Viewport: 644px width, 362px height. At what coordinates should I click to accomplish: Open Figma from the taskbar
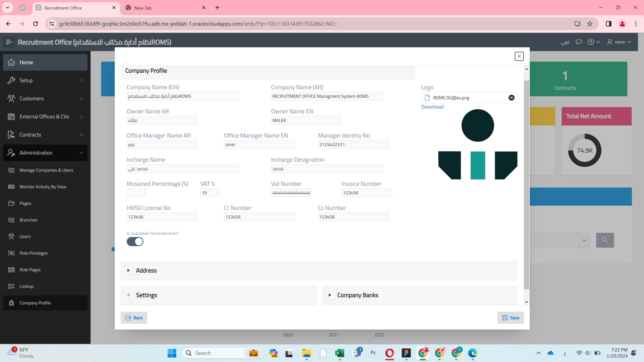(406, 353)
